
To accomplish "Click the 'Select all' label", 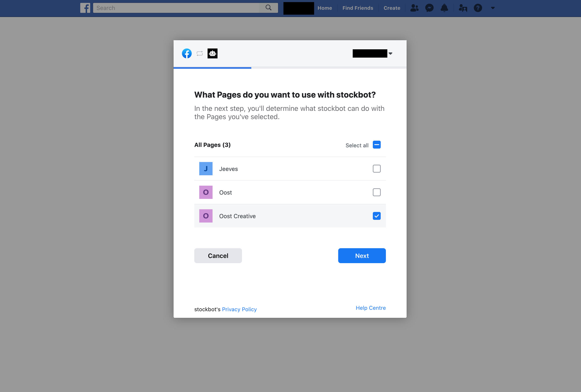I will tap(357, 145).
